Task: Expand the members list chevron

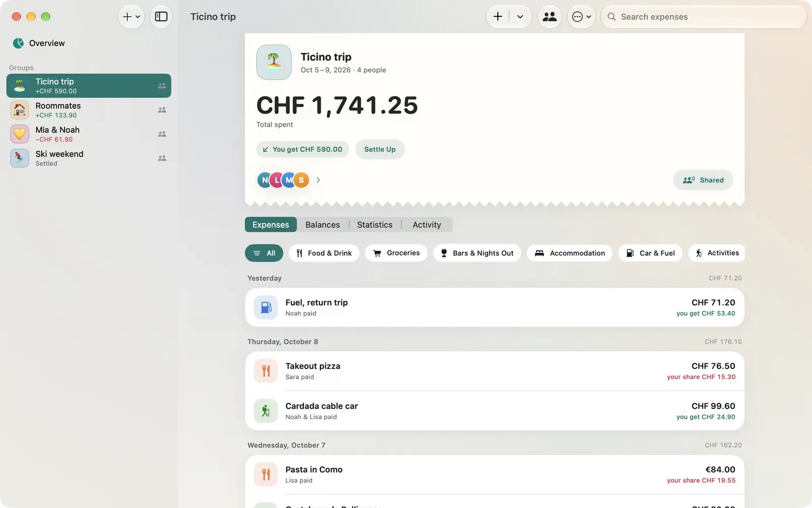Action: coord(318,180)
